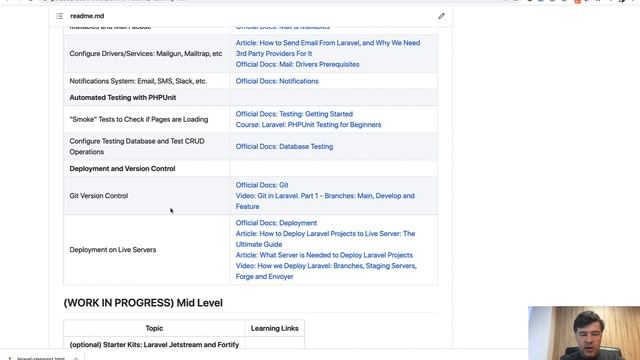Select 'Deployment on Live Servers' cell
The width and height of the screenshot is (640, 360).
click(x=147, y=250)
